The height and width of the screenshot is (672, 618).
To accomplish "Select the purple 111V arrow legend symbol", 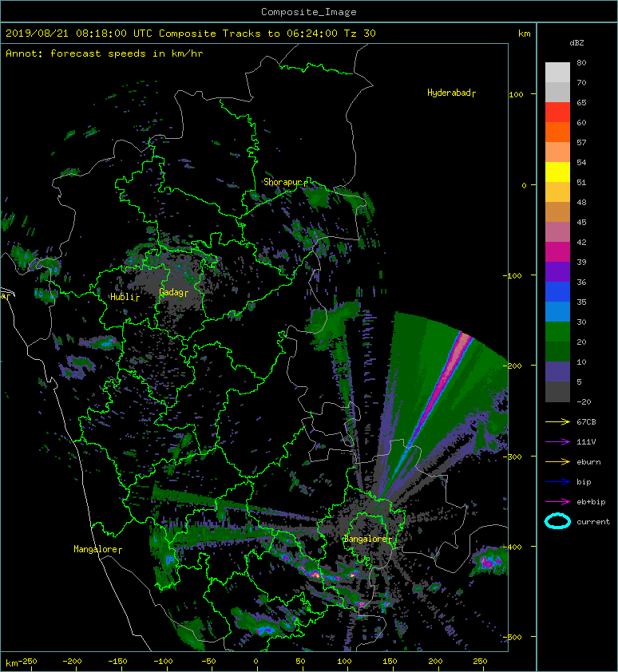I will click(557, 442).
